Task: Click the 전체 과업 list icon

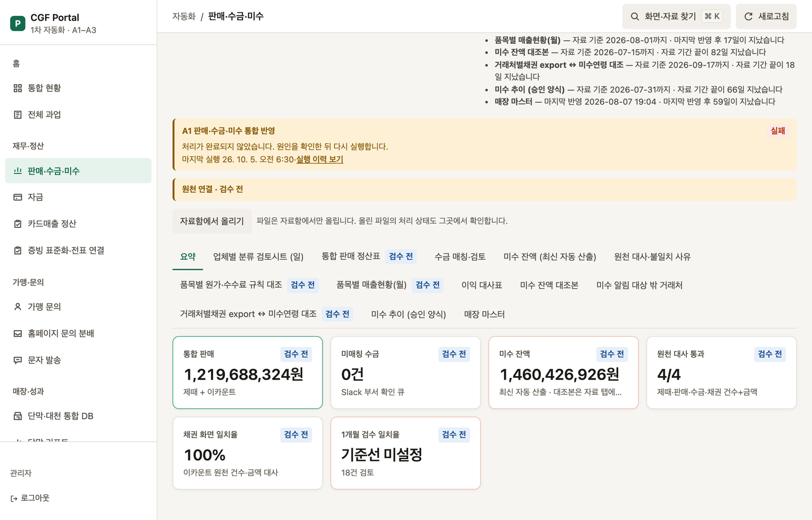Action: point(17,114)
